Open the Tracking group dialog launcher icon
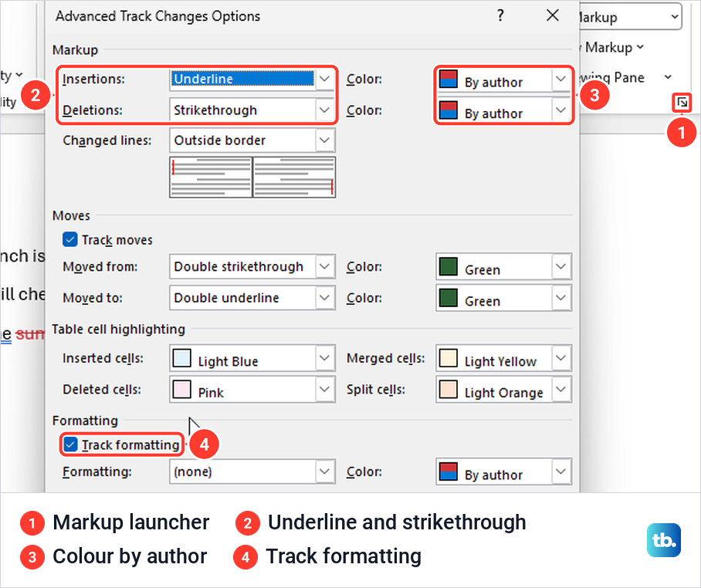The height and width of the screenshot is (588, 701). pyautogui.click(x=682, y=103)
